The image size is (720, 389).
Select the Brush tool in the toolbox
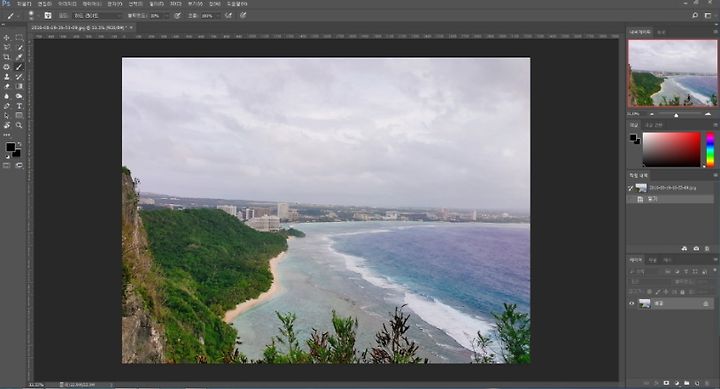pyautogui.click(x=19, y=67)
